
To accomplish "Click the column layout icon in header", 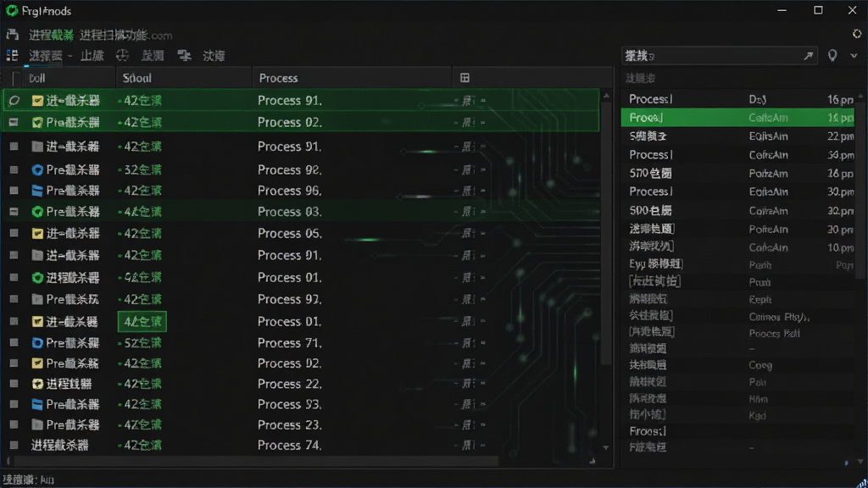I will click(465, 78).
